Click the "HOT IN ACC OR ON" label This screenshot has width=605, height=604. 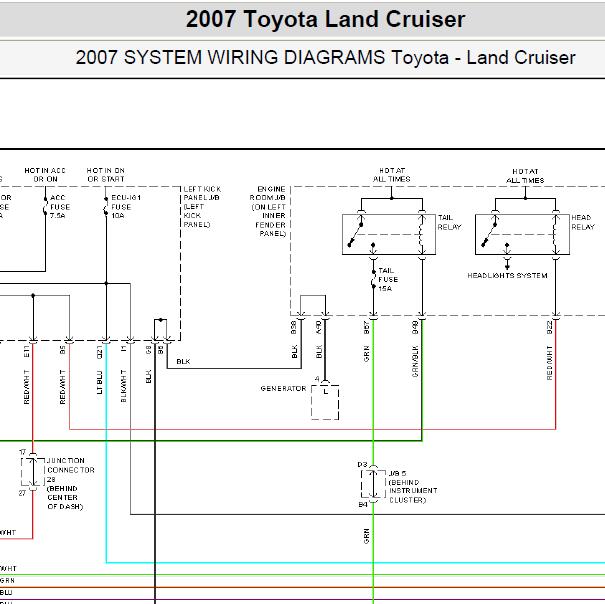(45, 175)
